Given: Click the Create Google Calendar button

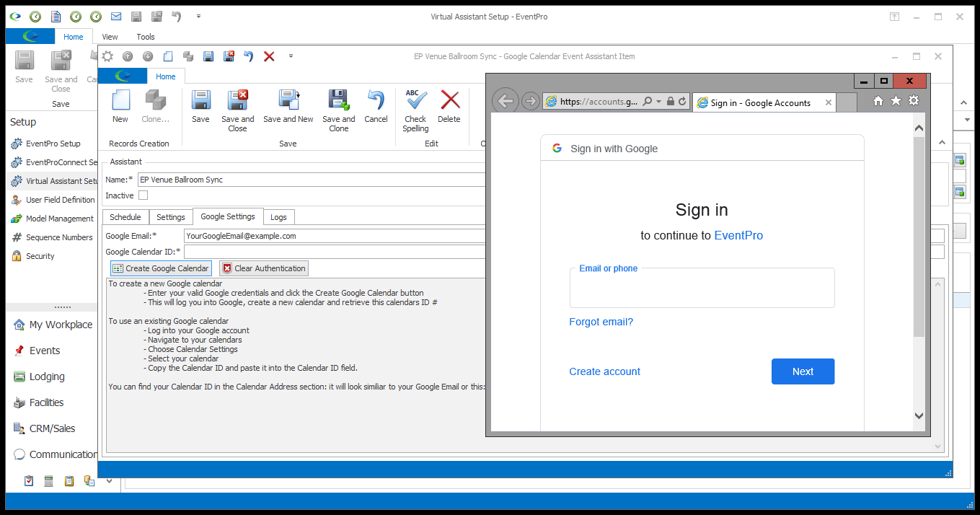Looking at the screenshot, I should [x=162, y=268].
